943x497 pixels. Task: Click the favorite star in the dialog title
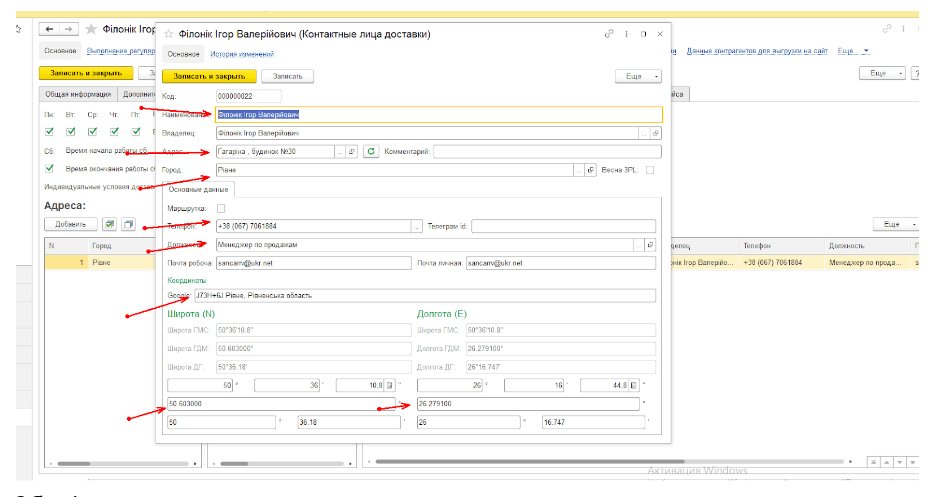tap(167, 34)
